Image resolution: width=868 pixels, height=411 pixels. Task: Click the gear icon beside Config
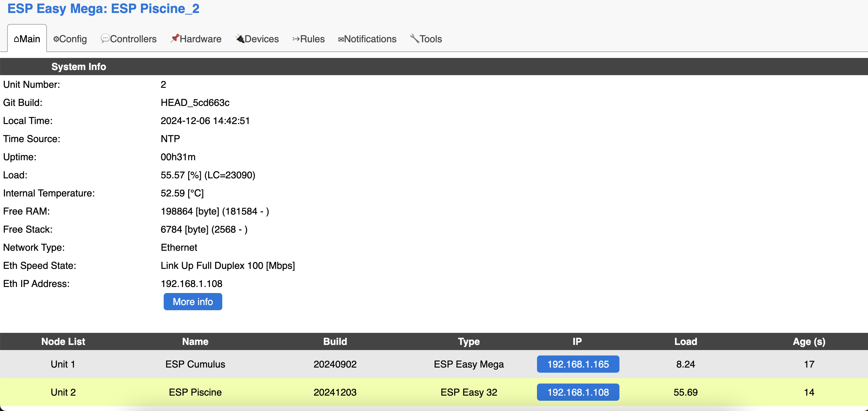(56, 39)
